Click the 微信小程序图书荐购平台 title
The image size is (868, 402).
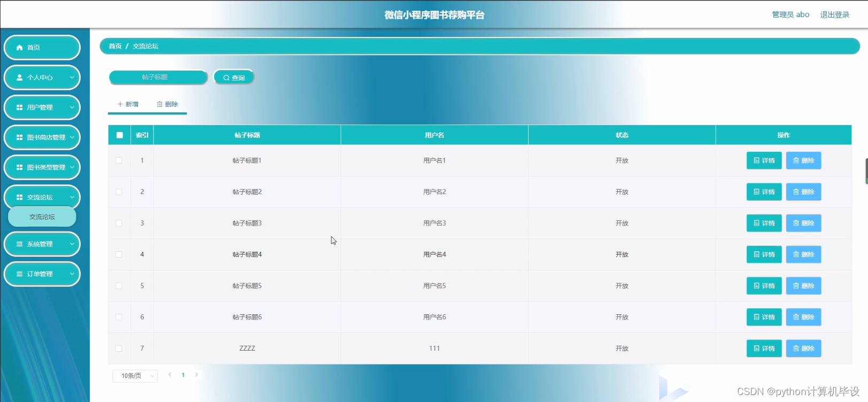point(435,15)
